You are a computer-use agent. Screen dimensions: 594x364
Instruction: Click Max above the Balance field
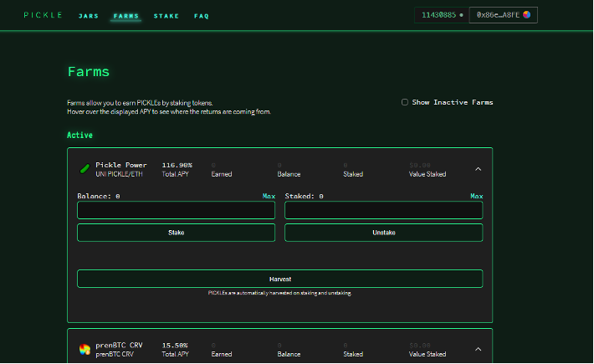tap(269, 196)
